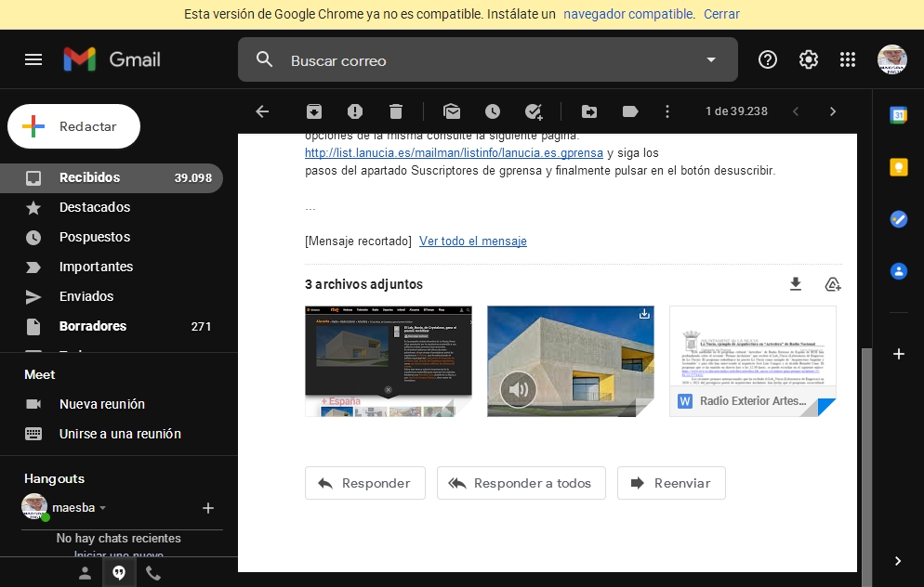Download all three attachments

796,283
